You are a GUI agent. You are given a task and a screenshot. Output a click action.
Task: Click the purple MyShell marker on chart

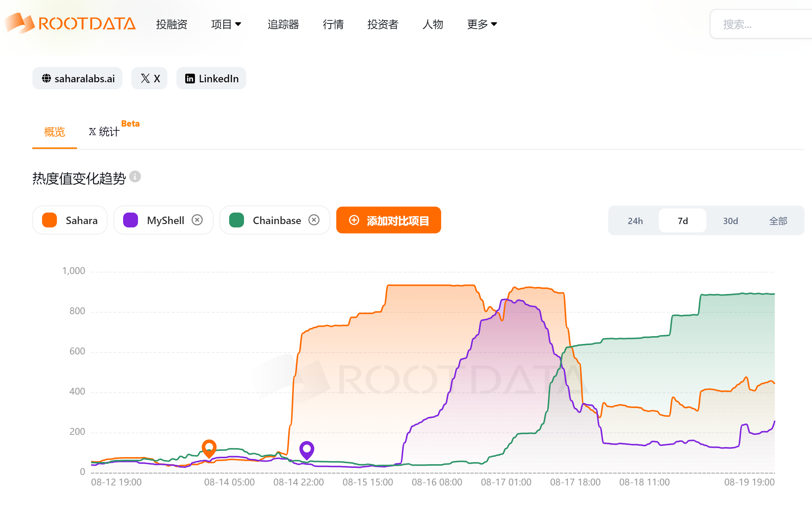coord(307,449)
